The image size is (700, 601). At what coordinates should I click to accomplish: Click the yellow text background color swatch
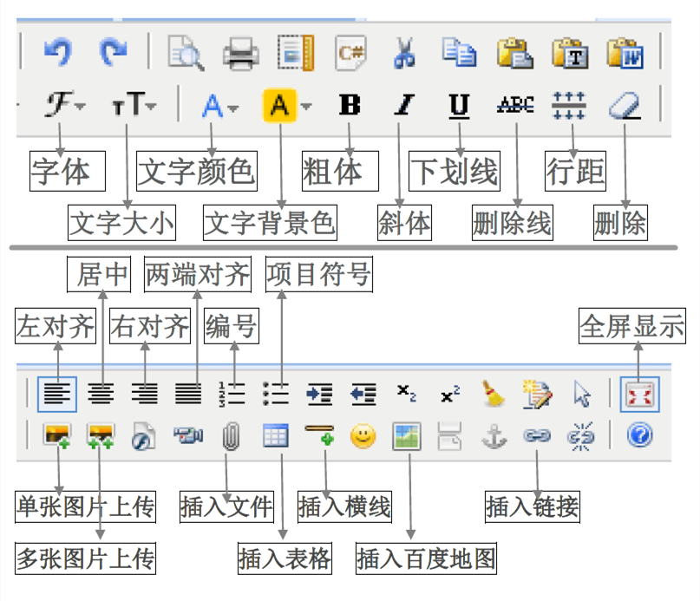coord(278,106)
